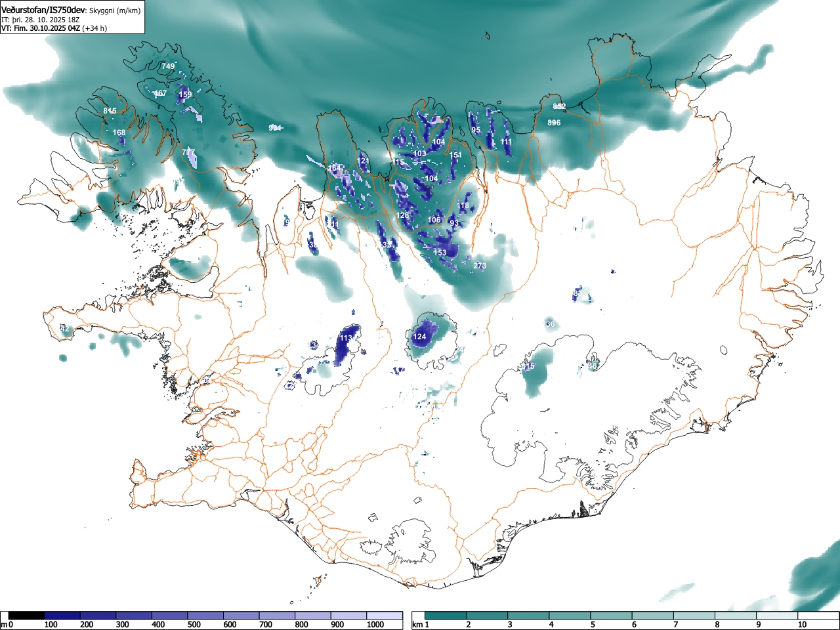This screenshot has width=840, height=630.
Task: Click the 1–2 km teal legend segment
Action: tap(446, 616)
